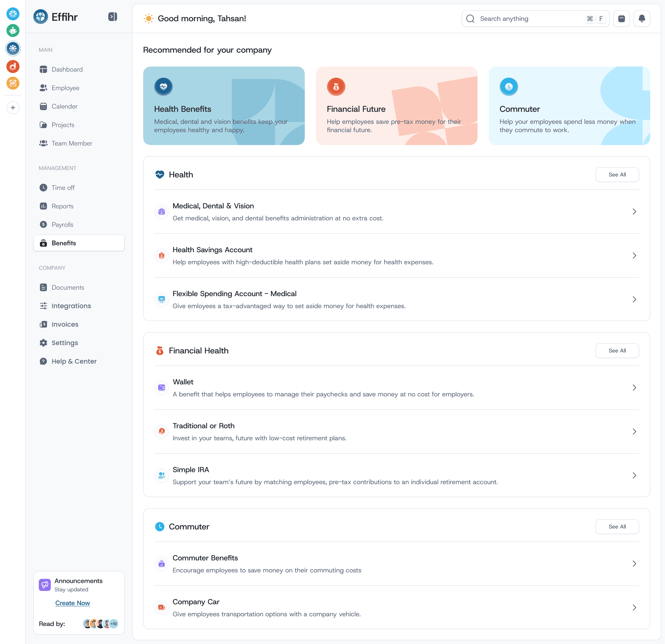This screenshot has height=644, width=665.
Task: Go to Invoices in the sidebar
Action: [x=79, y=325]
